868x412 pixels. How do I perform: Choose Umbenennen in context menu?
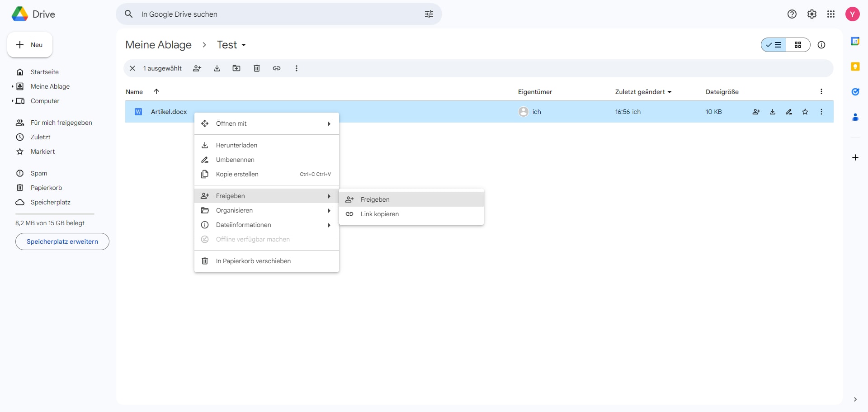(267, 160)
